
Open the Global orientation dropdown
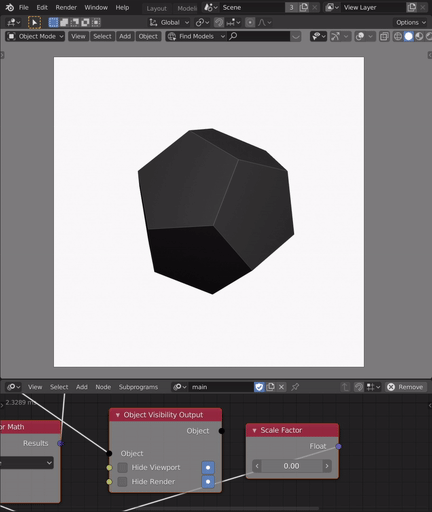point(169,22)
